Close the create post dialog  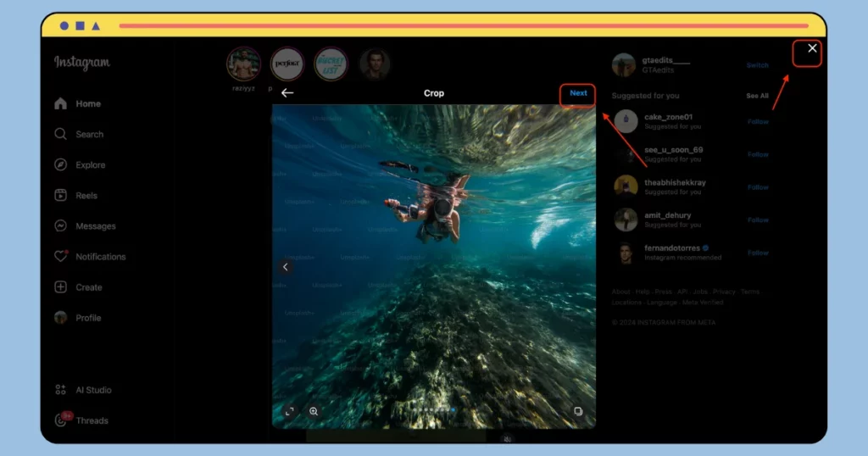(x=812, y=48)
